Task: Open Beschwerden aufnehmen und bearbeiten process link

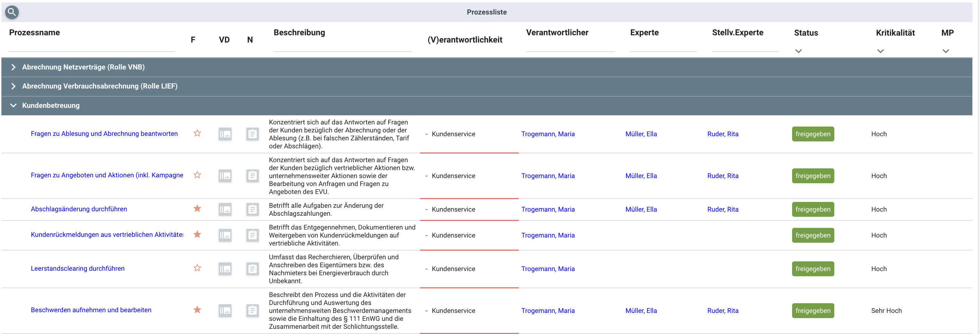Action: pyautogui.click(x=91, y=310)
